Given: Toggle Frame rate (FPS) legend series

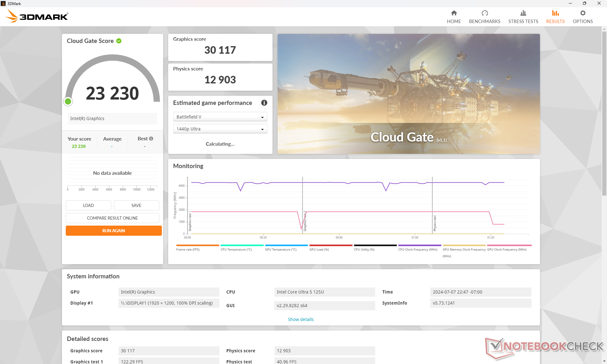Looking at the screenshot, I should pos(188,249).
